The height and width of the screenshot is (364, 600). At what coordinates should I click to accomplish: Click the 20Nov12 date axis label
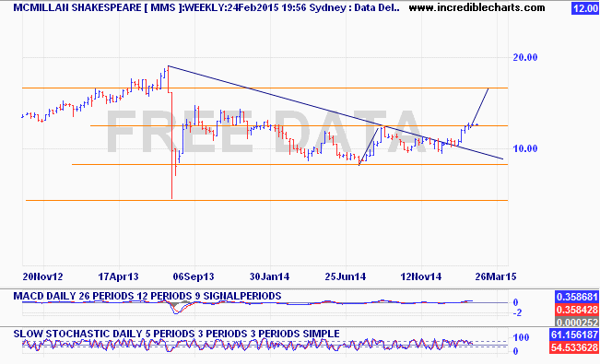coord(42,276)
